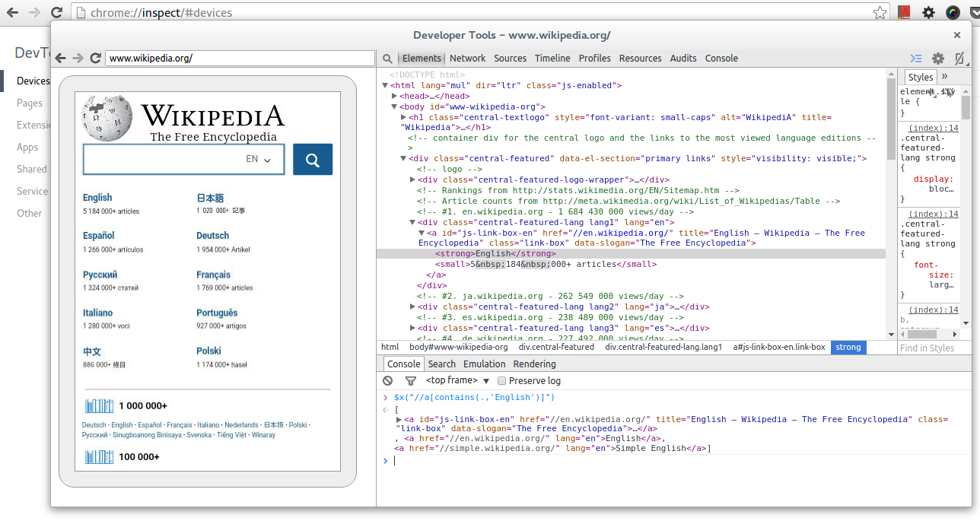Screen dimensions: 980x521
Task: Expand the h1 central-textlogo node
Action: [x=403, y=118]
